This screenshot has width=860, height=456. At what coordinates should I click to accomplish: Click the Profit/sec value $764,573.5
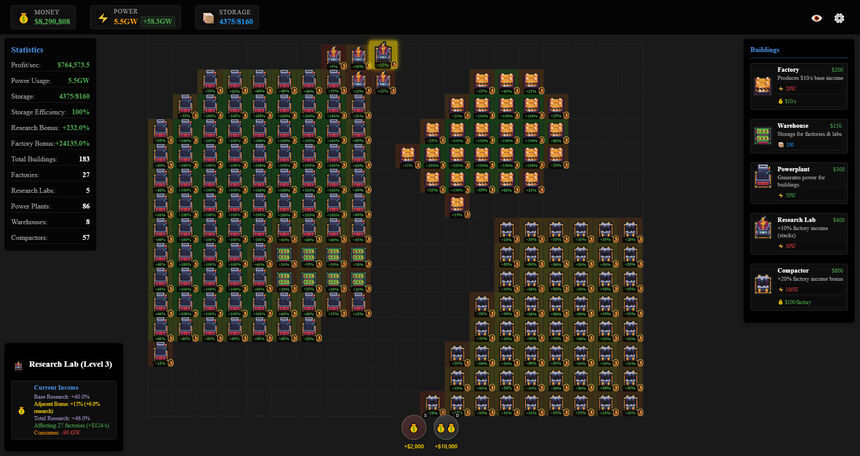tap(73, 65)
